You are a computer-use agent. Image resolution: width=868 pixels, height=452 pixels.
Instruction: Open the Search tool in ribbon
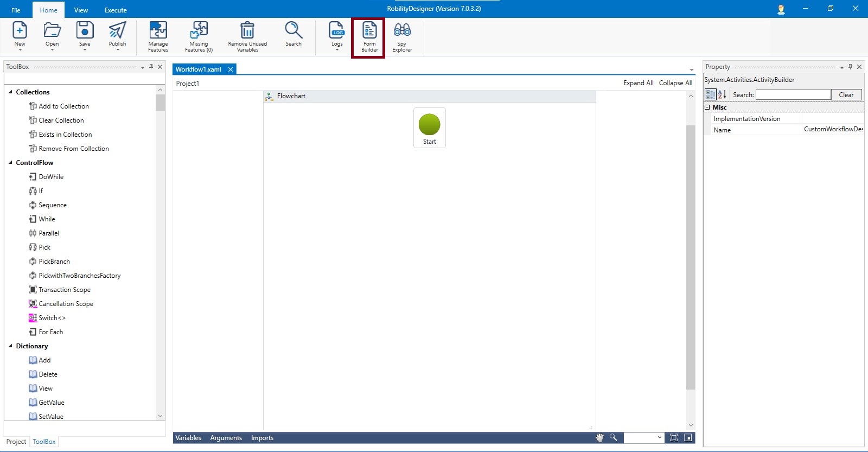pos(293,34)
